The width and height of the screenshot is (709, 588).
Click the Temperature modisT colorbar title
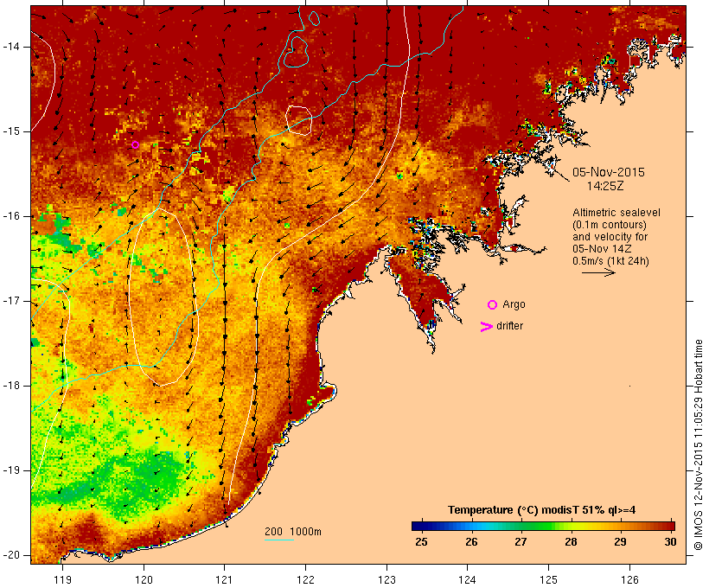pos(542,510)
